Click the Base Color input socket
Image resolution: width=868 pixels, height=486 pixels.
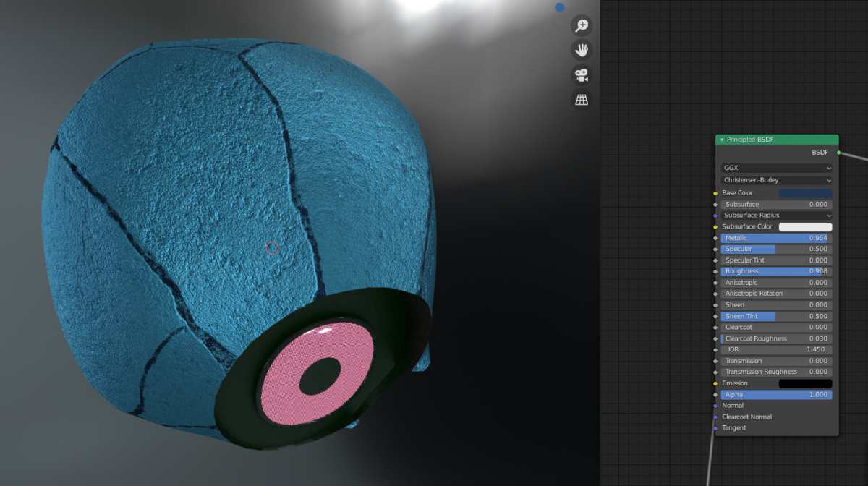pos(715,193)
